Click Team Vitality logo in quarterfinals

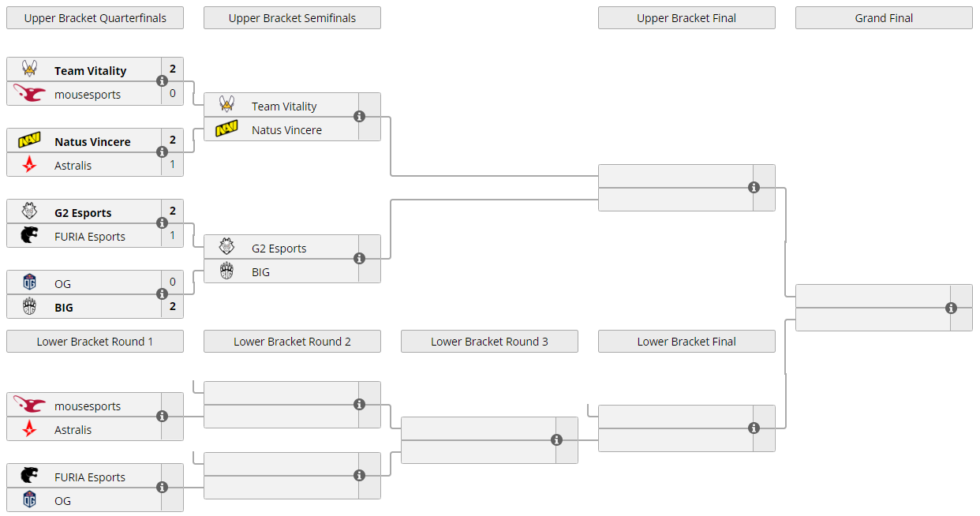coord(29,69)
